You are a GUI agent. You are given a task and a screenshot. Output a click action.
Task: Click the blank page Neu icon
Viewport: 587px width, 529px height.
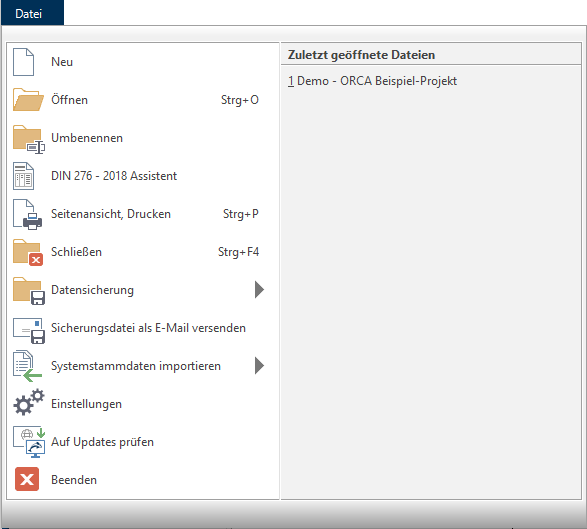pos(24,62)
